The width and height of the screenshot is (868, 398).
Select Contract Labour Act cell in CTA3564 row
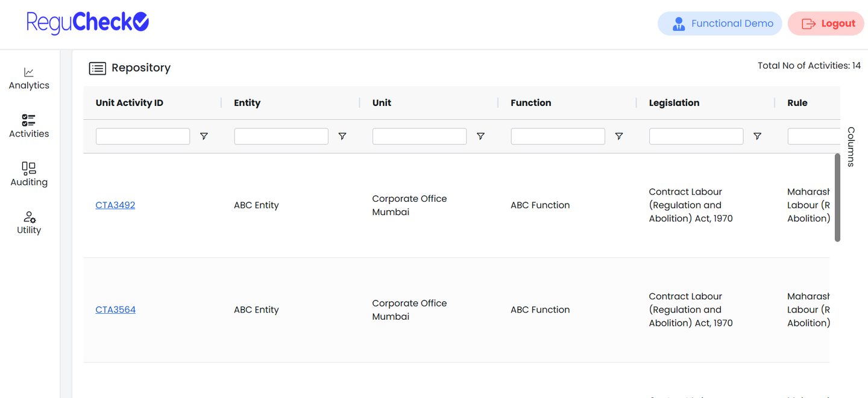click(691, 310)
